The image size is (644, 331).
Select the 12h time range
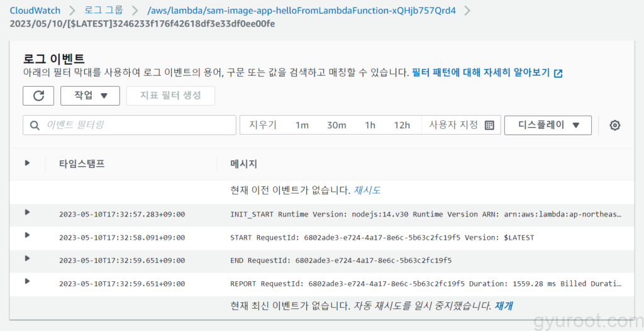[402, 125]
